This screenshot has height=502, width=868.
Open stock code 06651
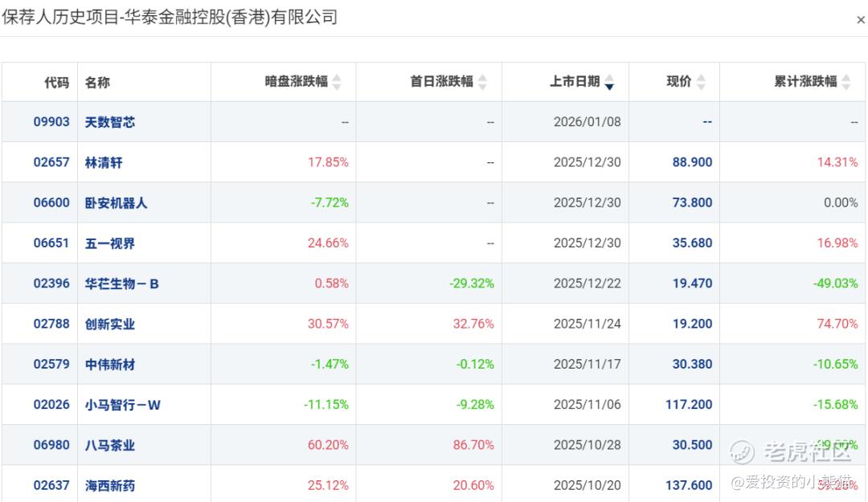[51, 243]
